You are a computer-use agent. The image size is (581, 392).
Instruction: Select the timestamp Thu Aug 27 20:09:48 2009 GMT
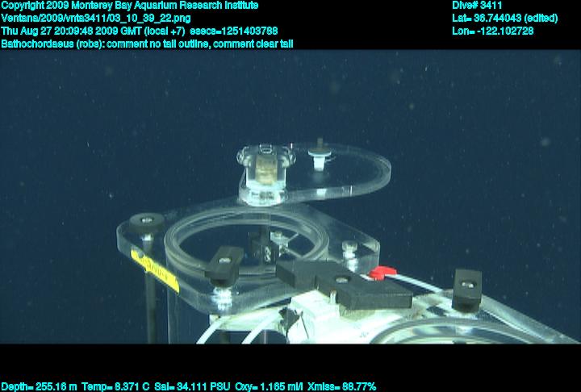[x=71, y=31]
